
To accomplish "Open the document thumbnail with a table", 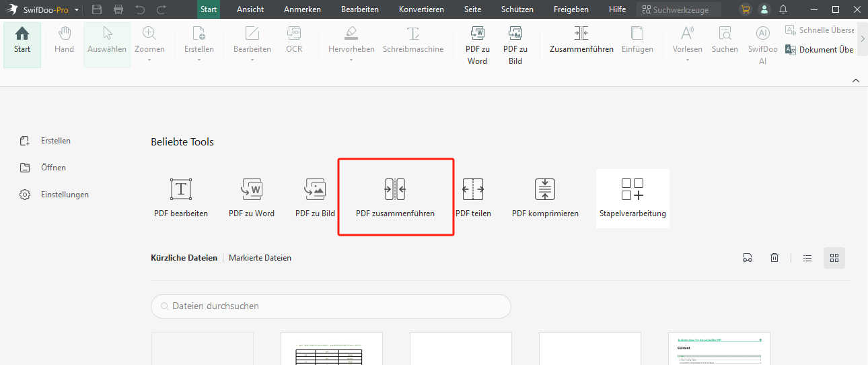I will tap(331, 349).
